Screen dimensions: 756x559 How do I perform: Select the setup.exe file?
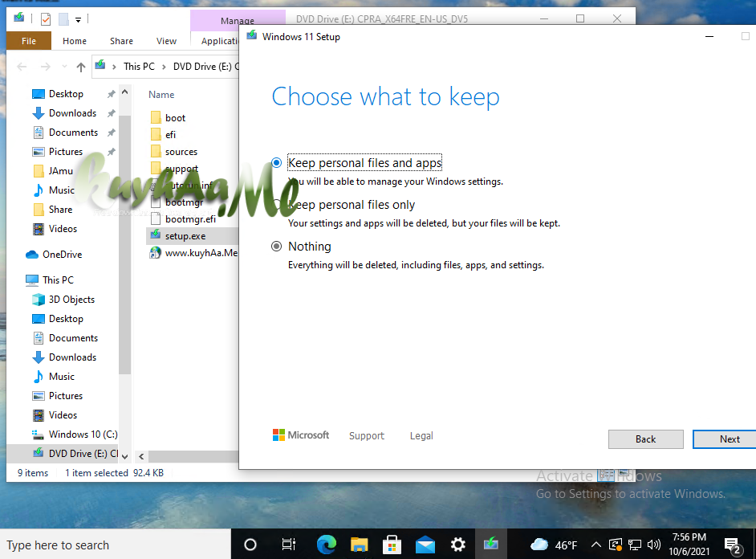185,236
